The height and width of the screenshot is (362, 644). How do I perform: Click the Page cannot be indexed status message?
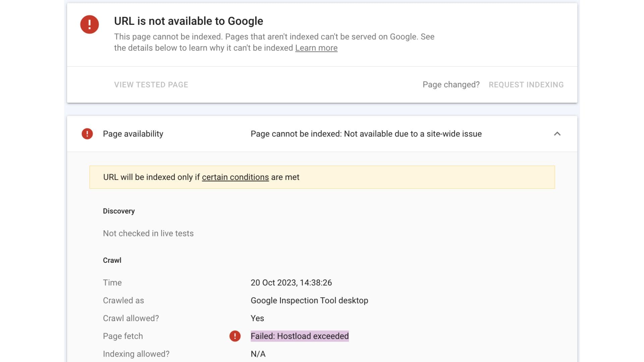(366, 134)
